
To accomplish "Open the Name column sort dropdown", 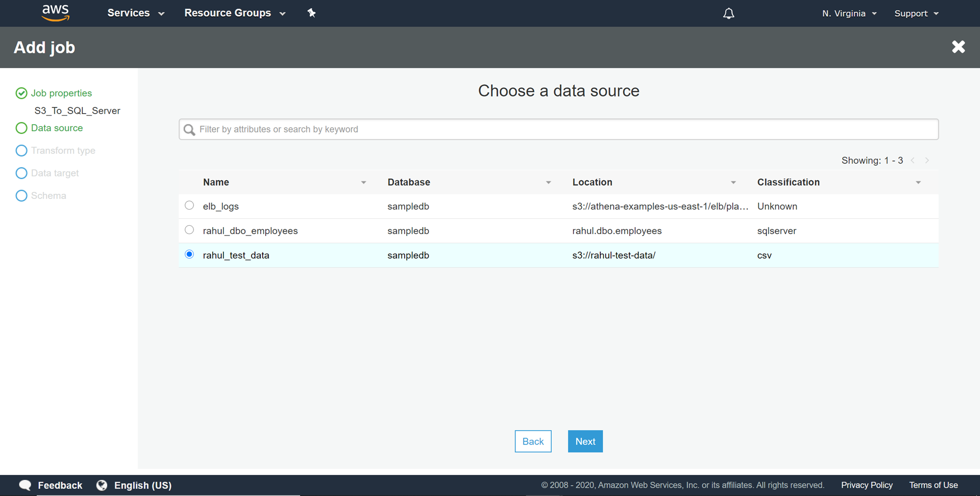I will pos(364,183).
